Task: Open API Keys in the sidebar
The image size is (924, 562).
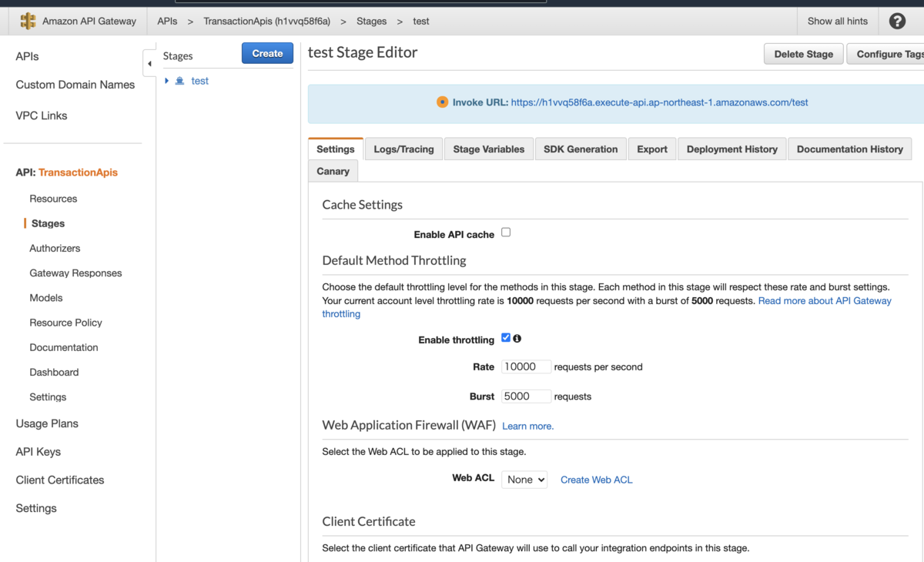Action: [x=38, y=452]
